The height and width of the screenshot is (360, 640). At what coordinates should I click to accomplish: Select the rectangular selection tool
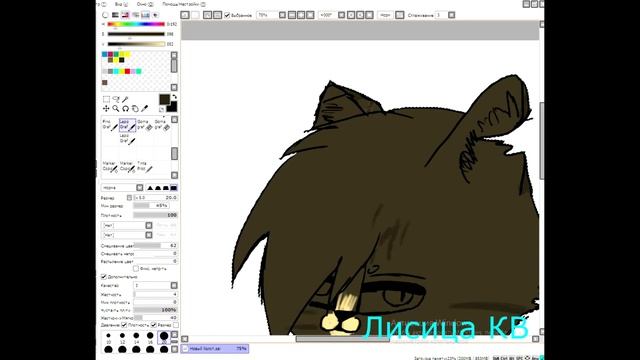point(106,99)
